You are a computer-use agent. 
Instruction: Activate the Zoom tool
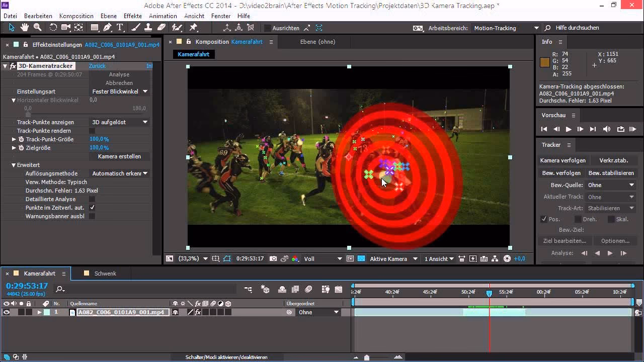pos(37,28)
